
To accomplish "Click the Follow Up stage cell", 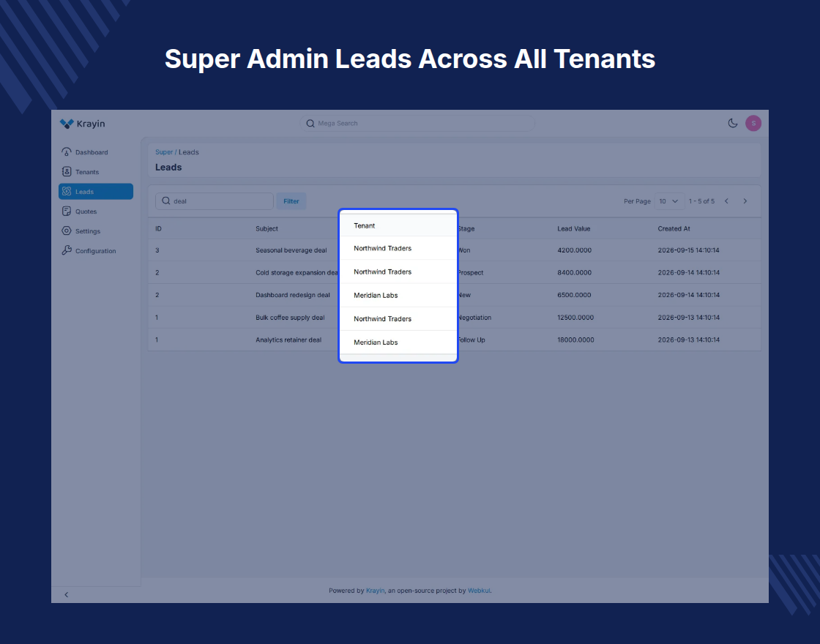I will tap(471, 340).
